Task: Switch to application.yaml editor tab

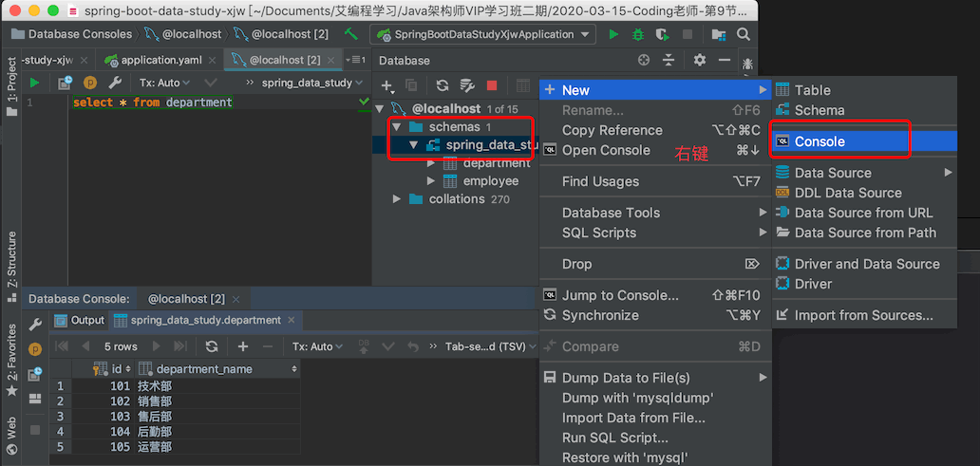Action: click(161, 60)
